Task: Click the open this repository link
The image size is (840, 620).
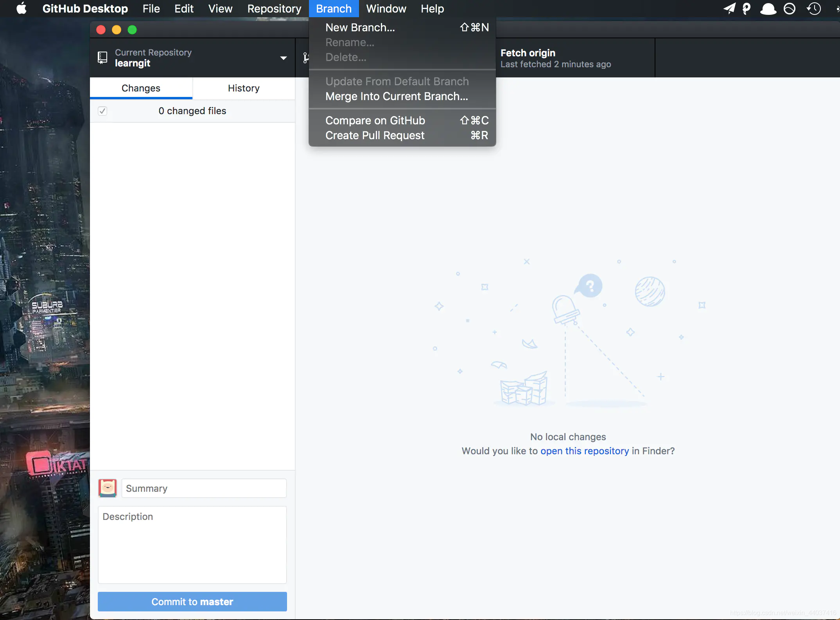Action: pos(585,451)
